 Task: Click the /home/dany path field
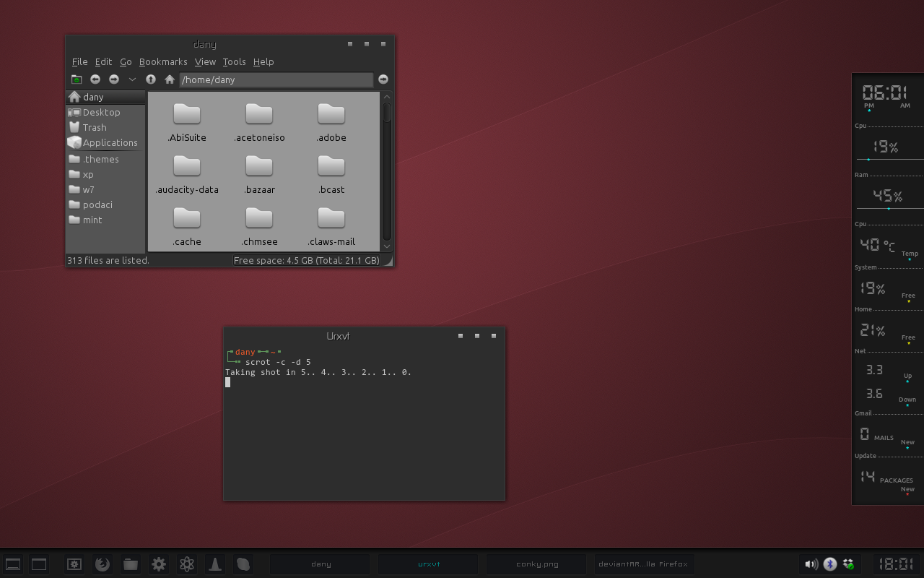pos(276,79)
